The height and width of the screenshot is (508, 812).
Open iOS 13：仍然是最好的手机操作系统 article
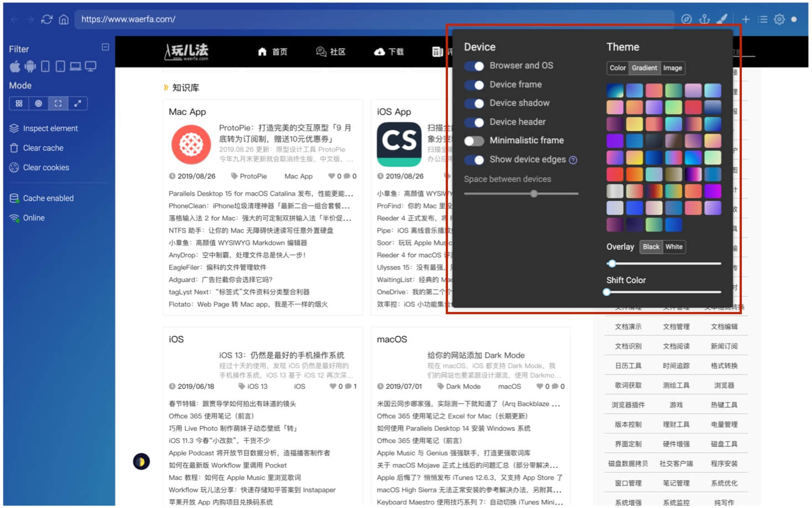pos(282,356)
